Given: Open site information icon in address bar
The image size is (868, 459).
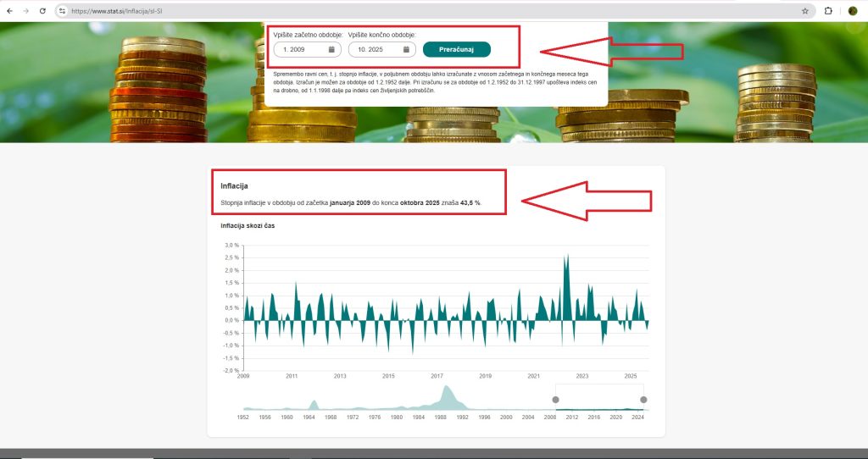Looking at the screenshot, I should [x=62, y=11].
